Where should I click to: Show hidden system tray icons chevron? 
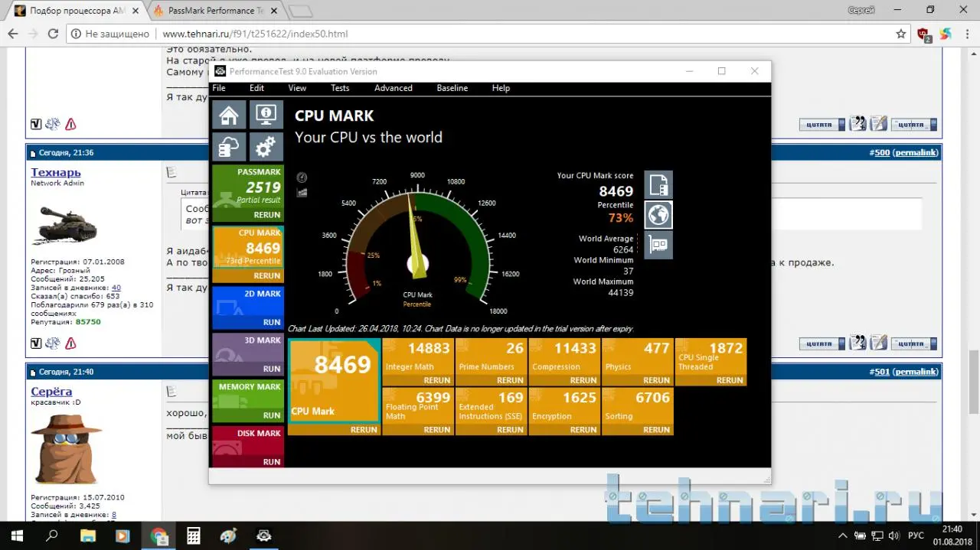point(843,535)
